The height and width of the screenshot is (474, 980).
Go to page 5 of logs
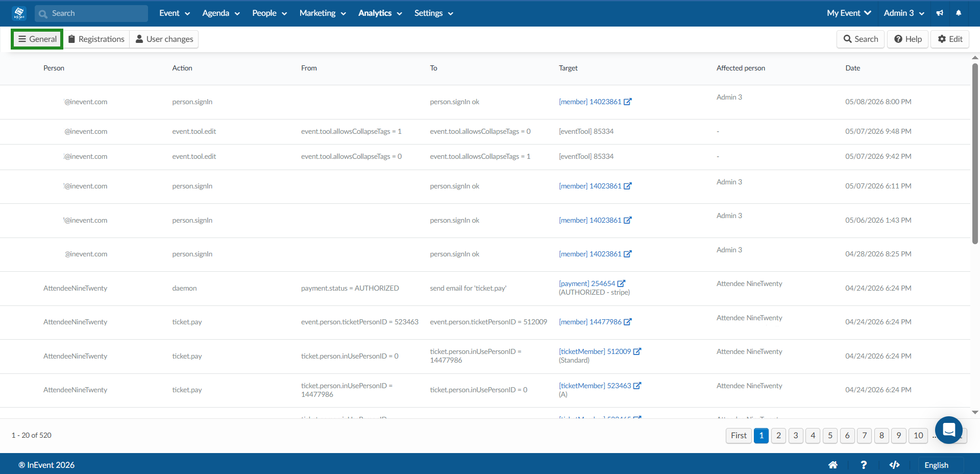pos(830,435)
